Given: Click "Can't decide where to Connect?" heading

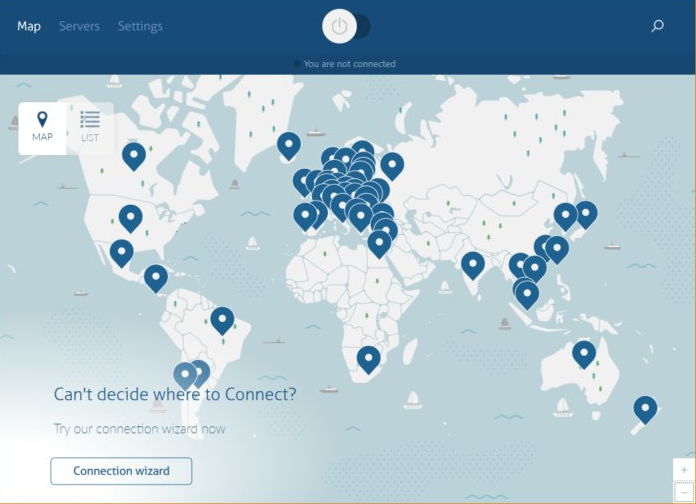Looking at the screenshot, I should click(175, 394).
